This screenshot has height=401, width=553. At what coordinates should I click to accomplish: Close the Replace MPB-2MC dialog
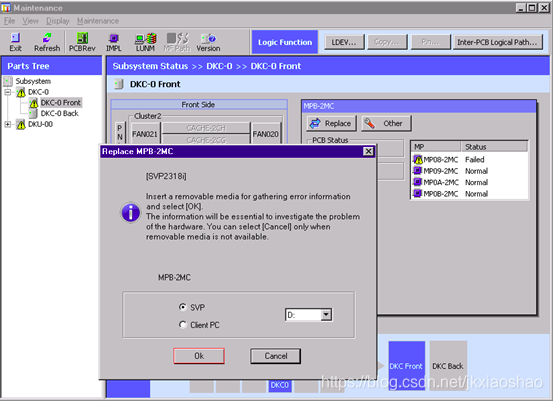coord(368,151)
